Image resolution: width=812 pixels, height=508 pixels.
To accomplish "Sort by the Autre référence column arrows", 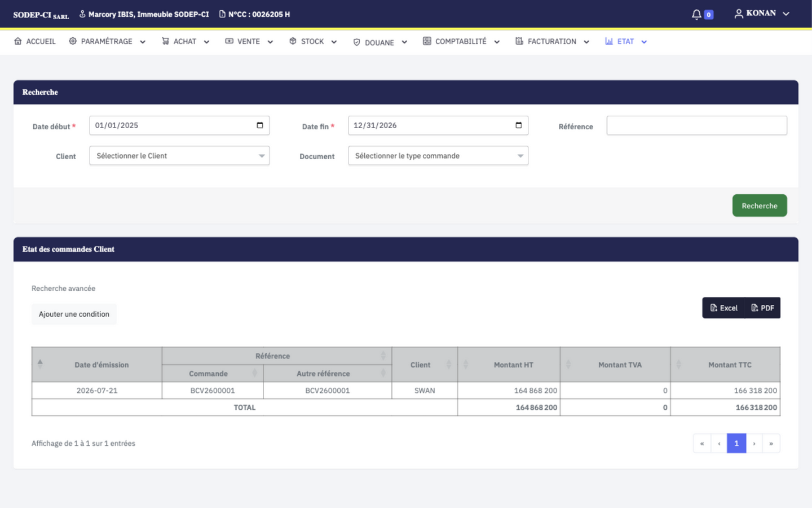I will (x=383, y=373).
